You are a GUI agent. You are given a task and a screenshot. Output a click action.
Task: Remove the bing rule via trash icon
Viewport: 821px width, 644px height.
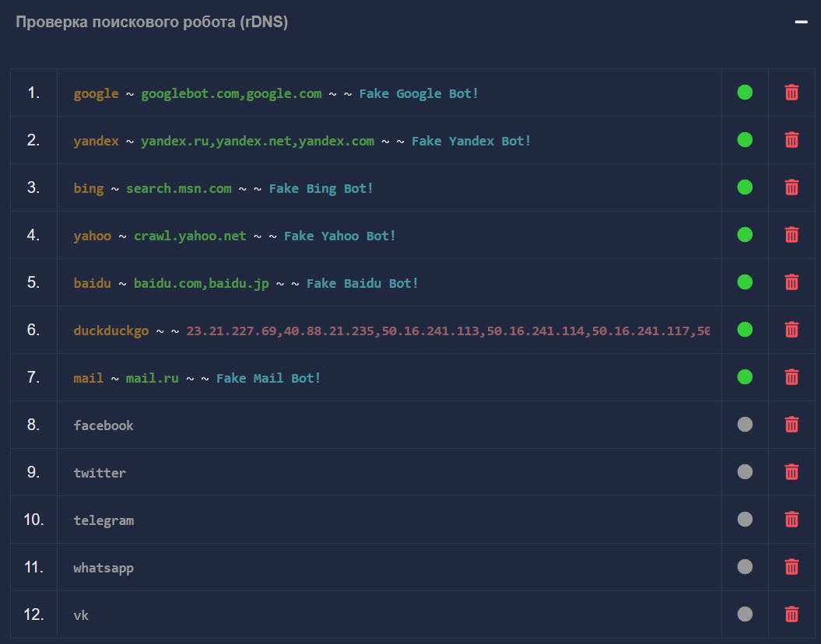point(791,187)
